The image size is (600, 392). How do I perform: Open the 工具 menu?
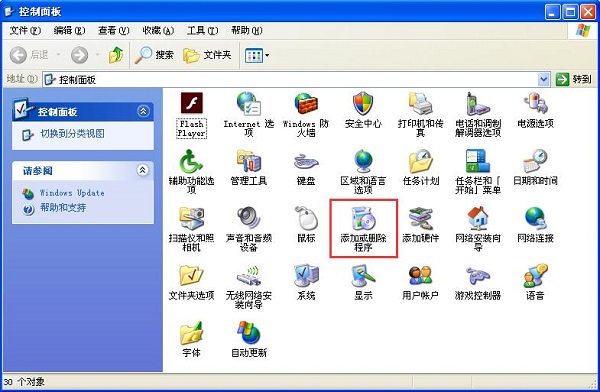pyautogui.click(x=202, y=30)
